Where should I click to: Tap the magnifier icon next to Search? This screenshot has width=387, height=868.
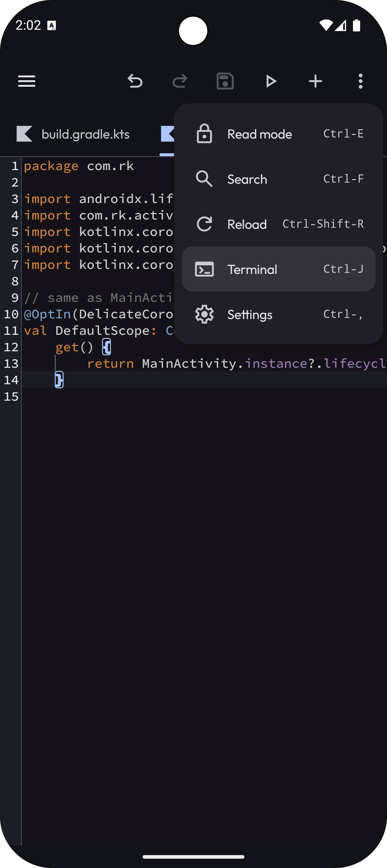[x=204, y=179]
